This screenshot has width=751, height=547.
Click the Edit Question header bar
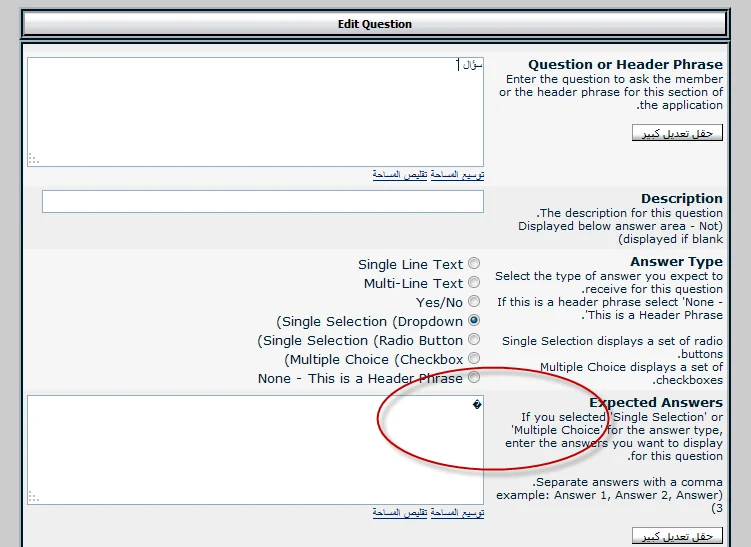(x=375, y=24)
